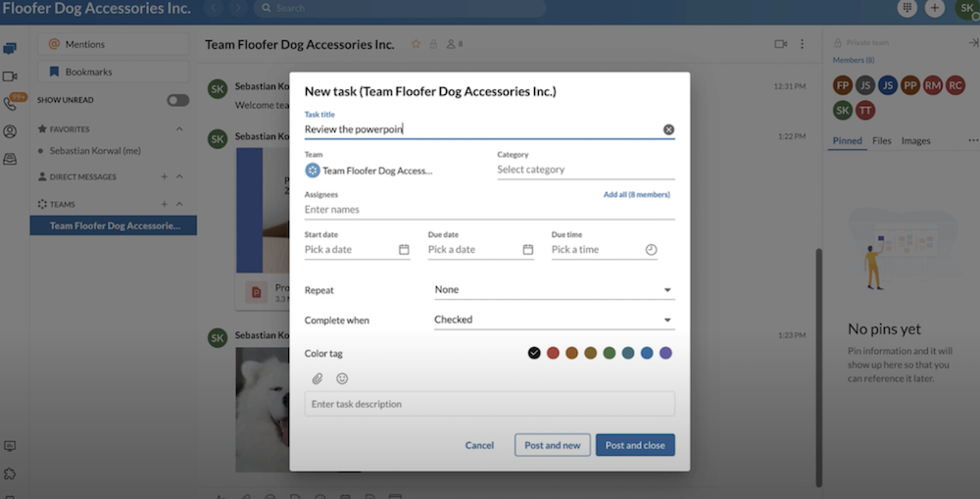Collapse the right details panel
The height and width of the screenshot is (499, 980).
973,42
